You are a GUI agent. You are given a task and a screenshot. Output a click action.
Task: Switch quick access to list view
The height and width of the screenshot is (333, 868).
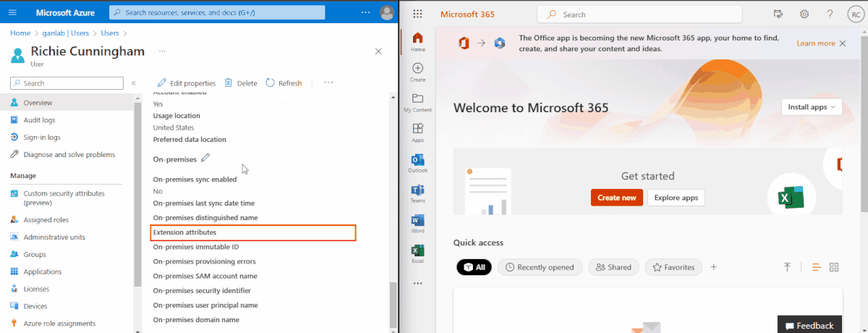pos(816,267)
